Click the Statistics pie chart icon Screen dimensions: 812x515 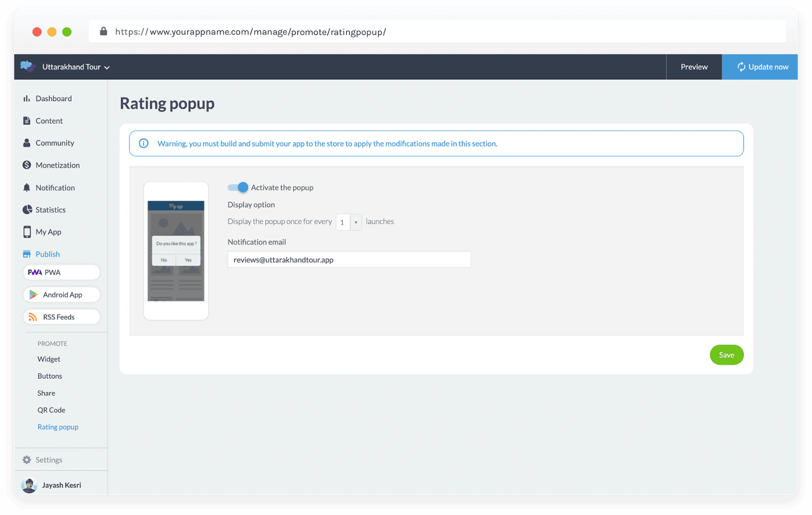click(27, 210)
